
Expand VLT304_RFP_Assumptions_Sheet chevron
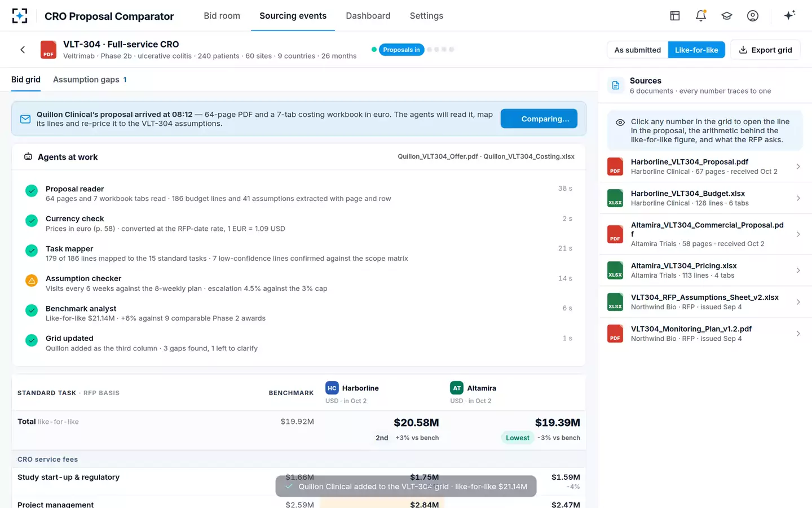click(798, 302)
